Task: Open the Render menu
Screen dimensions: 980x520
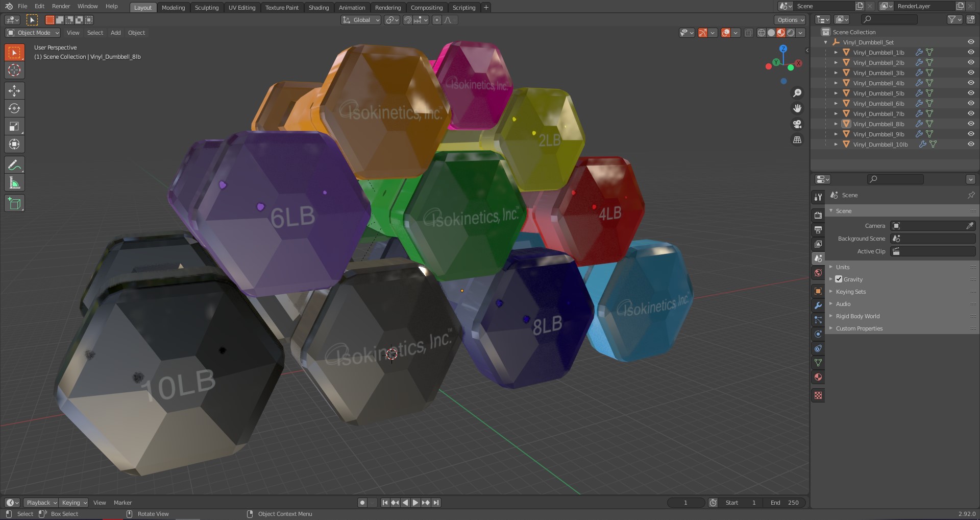Action: click(61, 6)
